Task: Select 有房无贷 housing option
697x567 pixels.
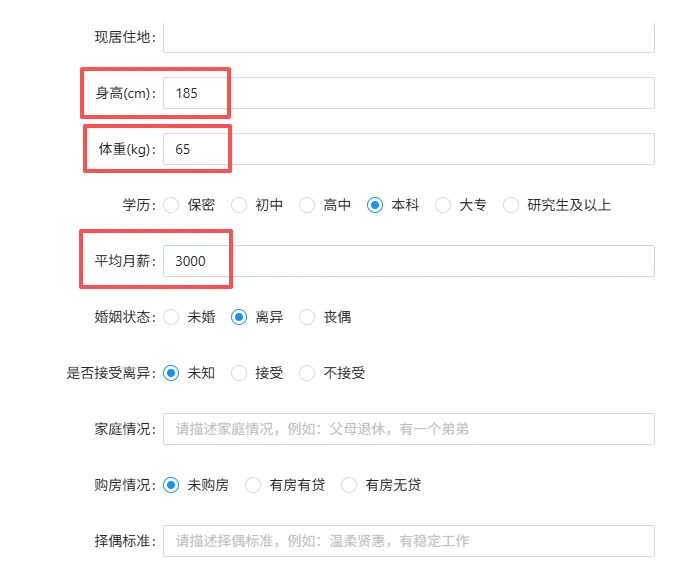Action: coord(349,485)
